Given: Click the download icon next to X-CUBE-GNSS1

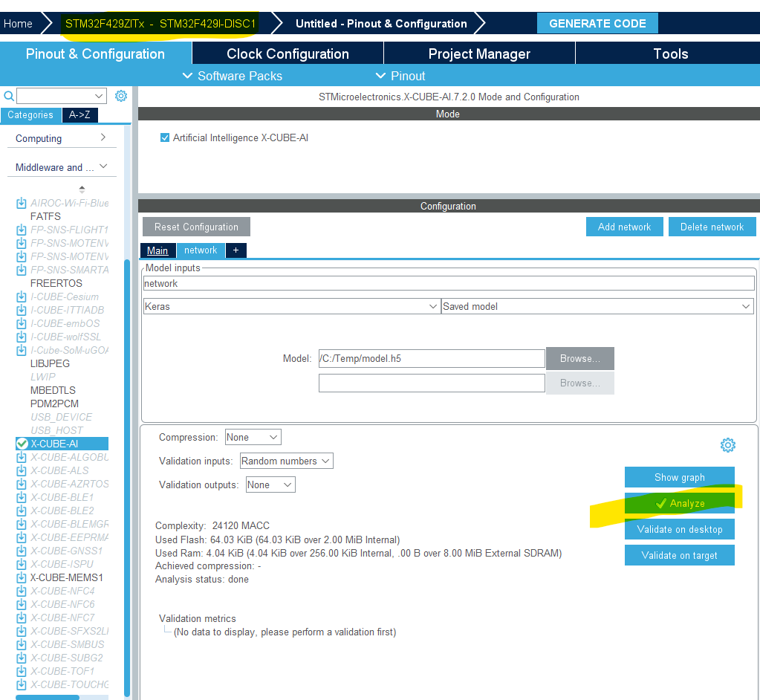Looking at the screenshot, I should tap(21, 551).
